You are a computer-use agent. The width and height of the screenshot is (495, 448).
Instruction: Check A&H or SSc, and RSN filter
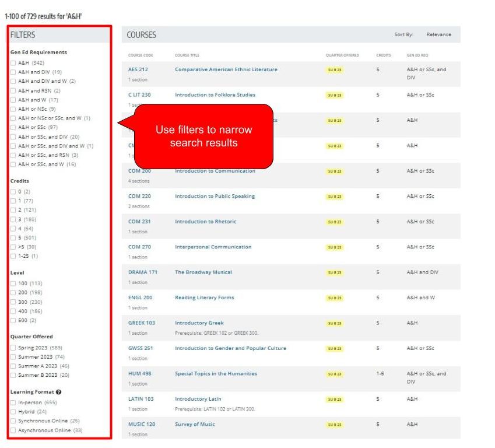[x=13, y=155]
